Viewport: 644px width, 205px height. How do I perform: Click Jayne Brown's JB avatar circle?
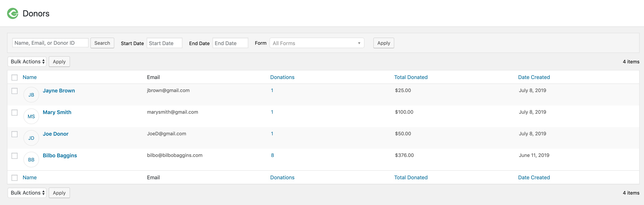31,95
